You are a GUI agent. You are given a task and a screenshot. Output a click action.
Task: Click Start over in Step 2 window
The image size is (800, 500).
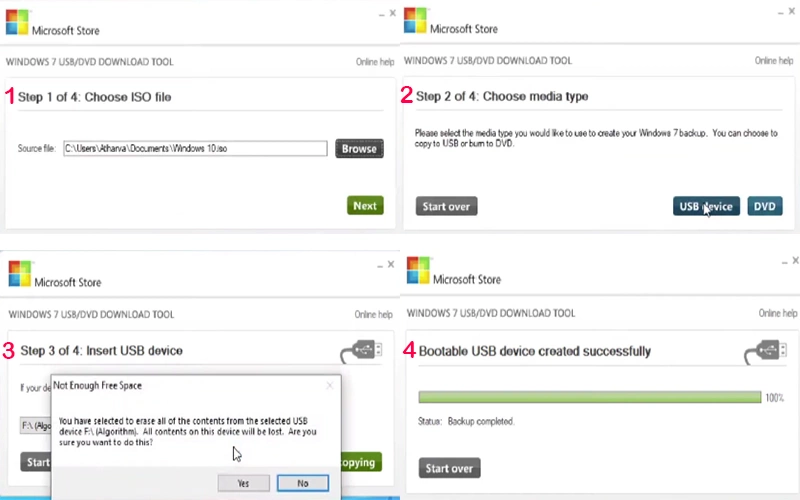pos(446,206)
